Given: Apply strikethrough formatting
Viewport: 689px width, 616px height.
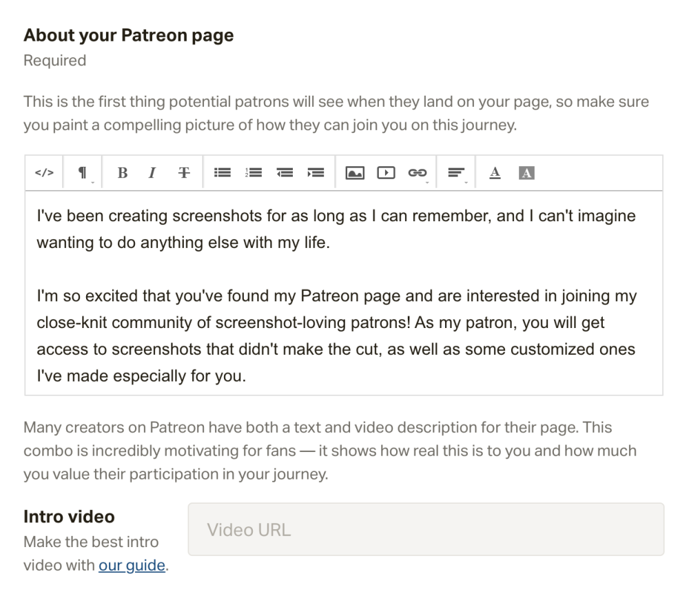Looking at the screenshot, I should 184,173.
